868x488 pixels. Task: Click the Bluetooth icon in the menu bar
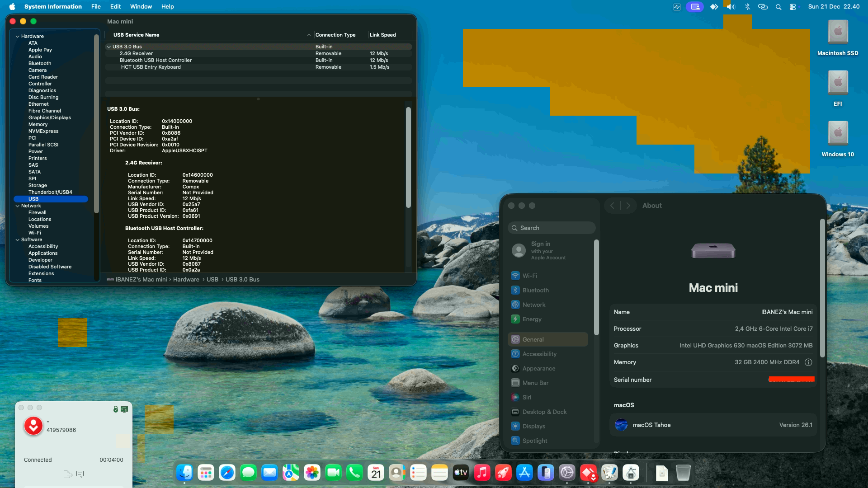coord(747,7)
